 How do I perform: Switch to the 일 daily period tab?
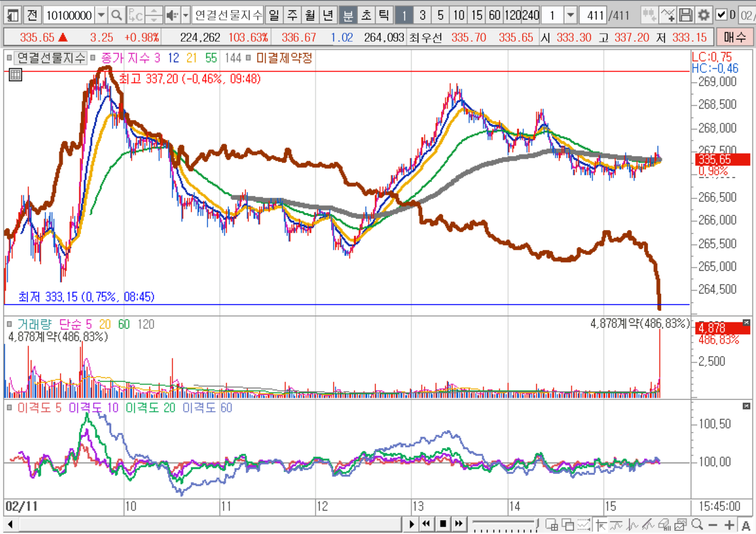pyautogui.click(x=273, y=15)
